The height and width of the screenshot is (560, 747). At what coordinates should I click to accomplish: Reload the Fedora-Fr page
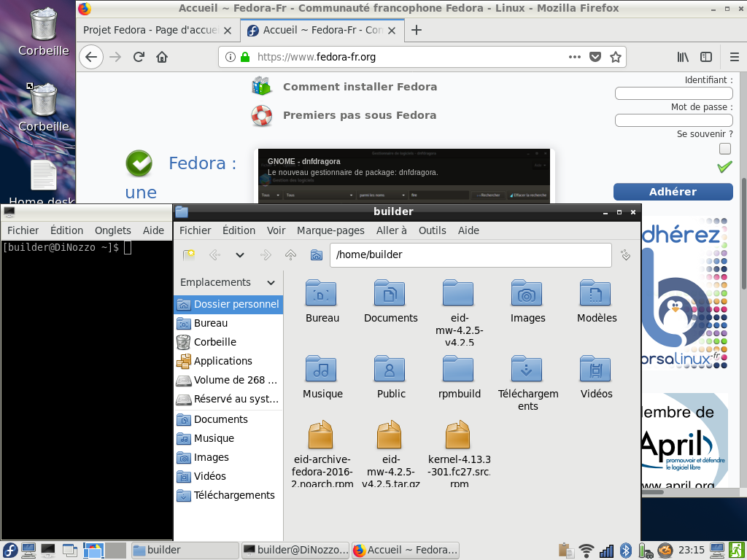(139, 57)
